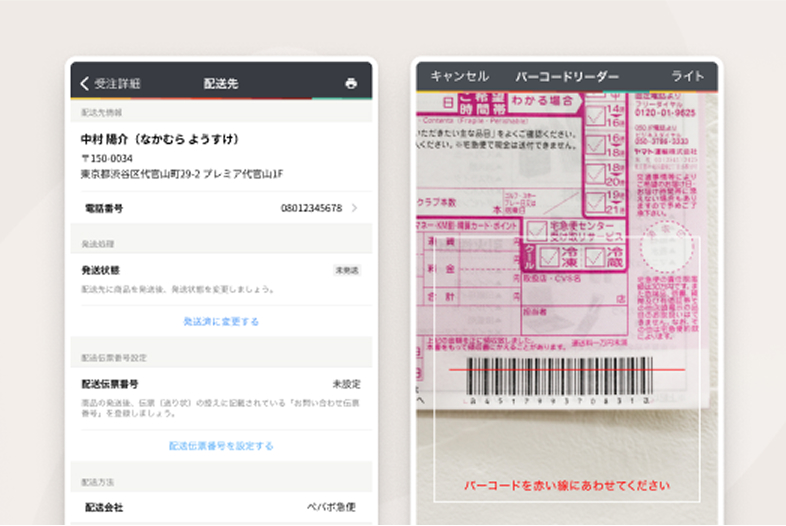Tap the red instruction text below the barcode

click(x=566, y=486)
